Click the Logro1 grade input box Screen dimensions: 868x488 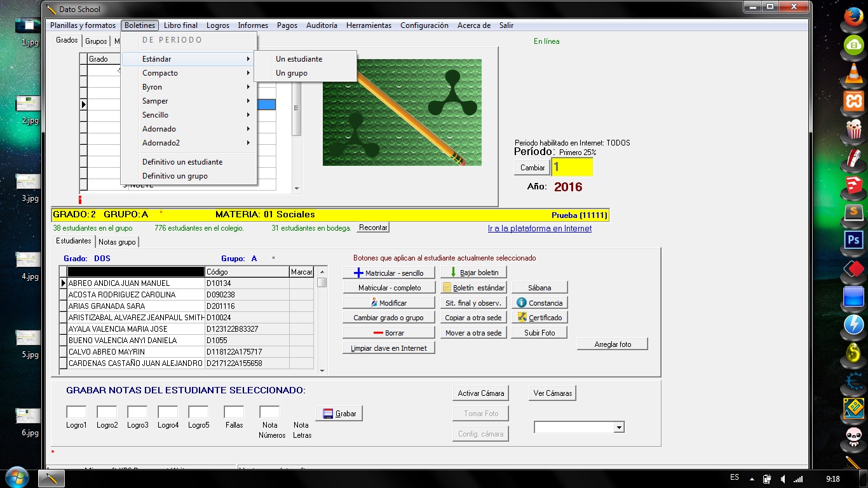click(76, 412)
